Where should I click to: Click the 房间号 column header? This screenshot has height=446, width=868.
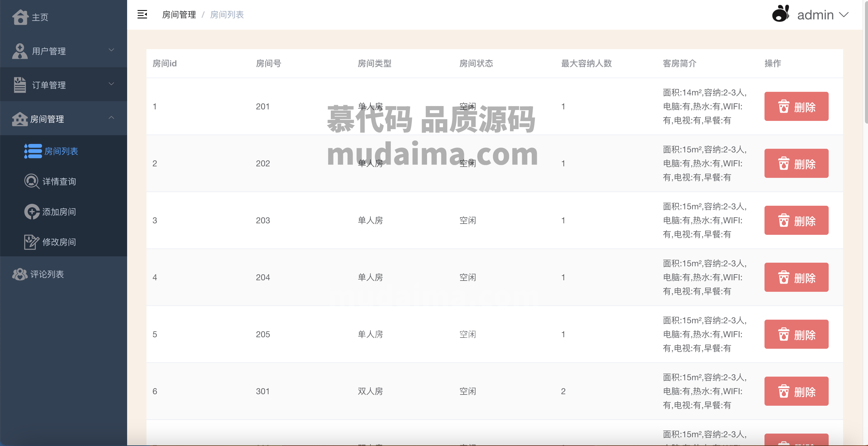click(268, 63)
